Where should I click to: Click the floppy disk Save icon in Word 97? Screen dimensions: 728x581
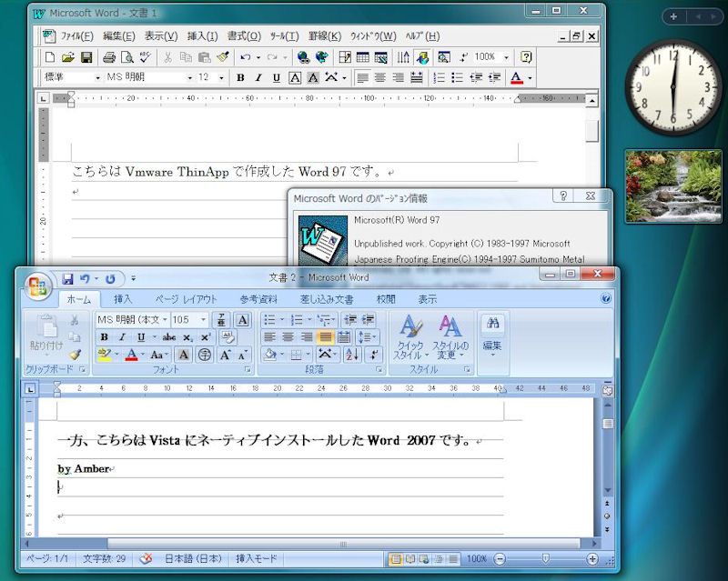[86, 57]
